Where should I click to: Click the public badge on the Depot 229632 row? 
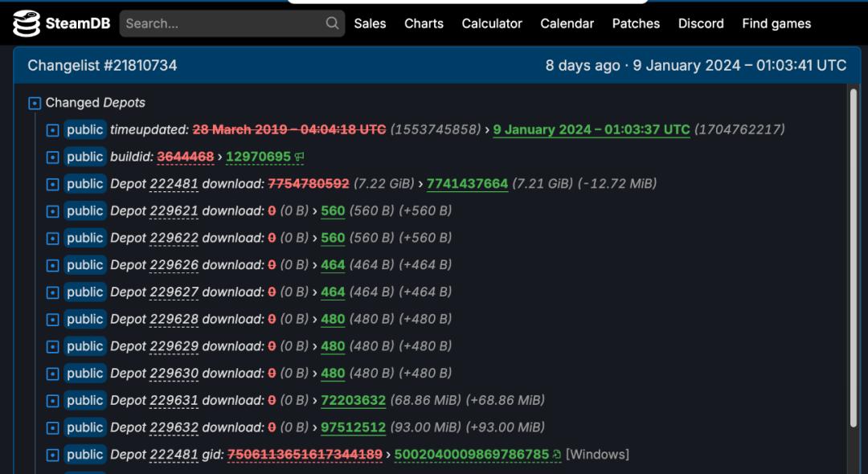(x=85, y=427)
